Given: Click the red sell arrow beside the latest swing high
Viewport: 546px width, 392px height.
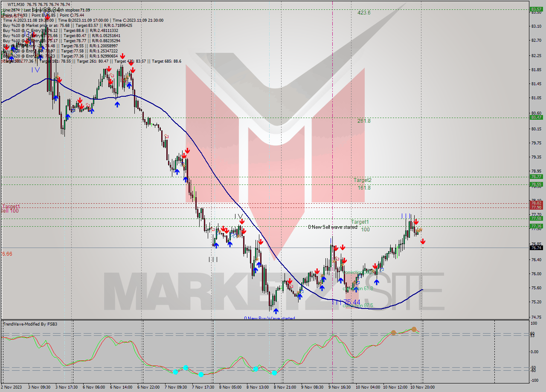Looking at the screenshot, I should [x=416, y=222].
